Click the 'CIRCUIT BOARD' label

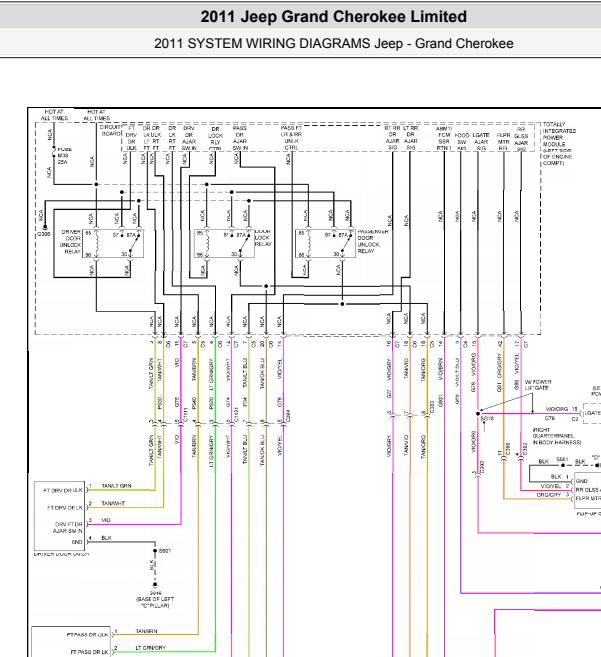click(111, 130)
